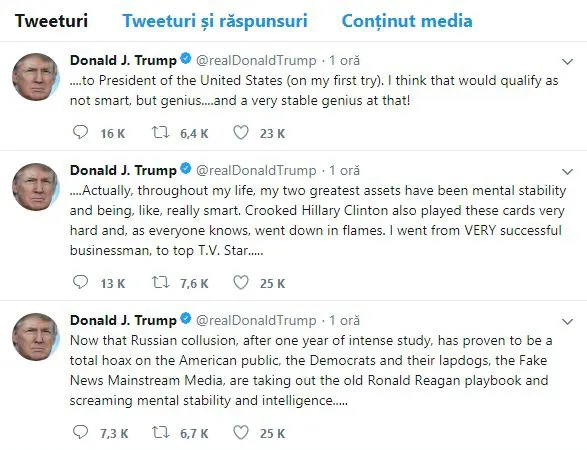Select the Conținut media tab

coord(407,21)
